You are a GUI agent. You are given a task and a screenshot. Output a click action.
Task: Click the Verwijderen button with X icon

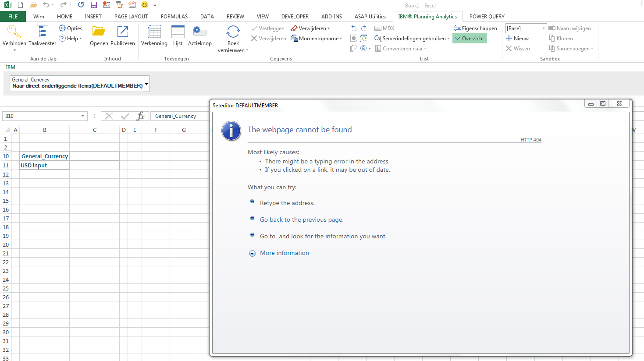click(269, 39)
